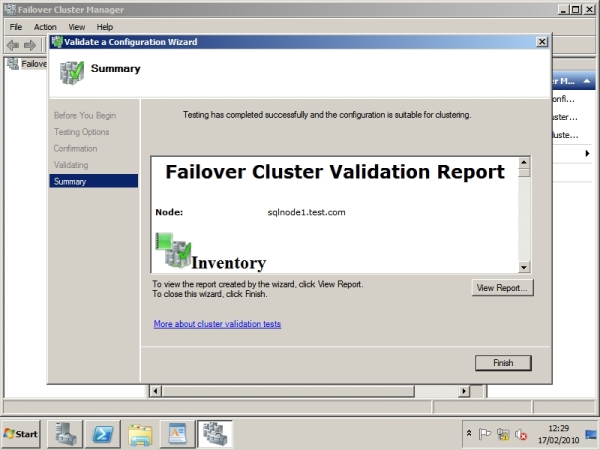Expand the Actions pane submenu right arrow
The height and width of the screenshot is (450, 600).
click(587, 153)
